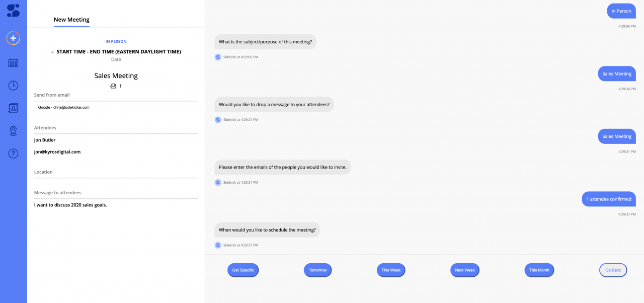Screen dimensions: 644x303
Task: Switch to the New Meeting tab
Action: (71, 20)
